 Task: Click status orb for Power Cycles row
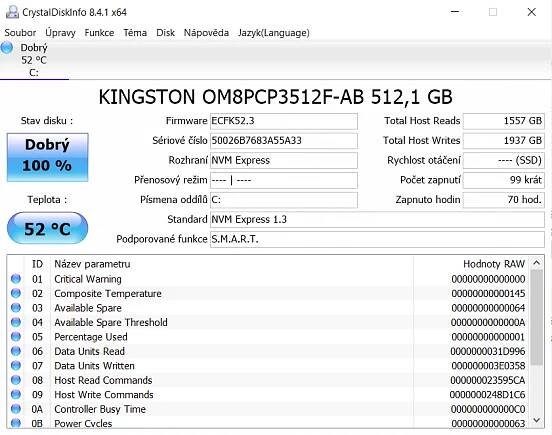(16, 423)
